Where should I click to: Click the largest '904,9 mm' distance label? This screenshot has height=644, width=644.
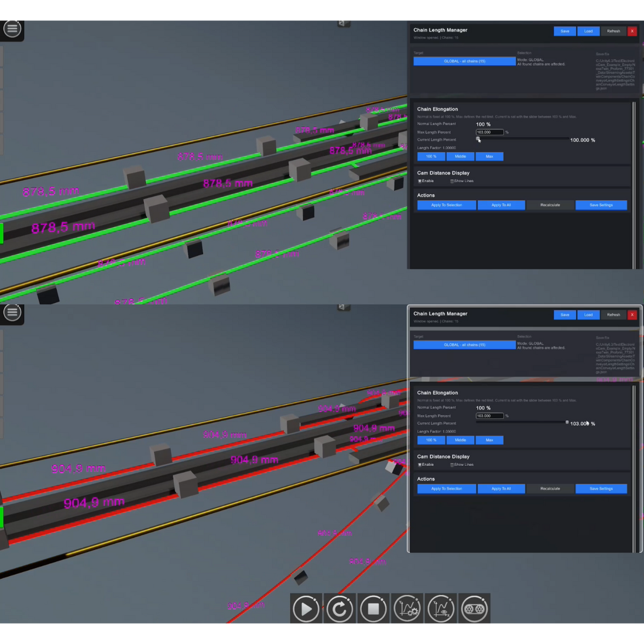[94, 502]
